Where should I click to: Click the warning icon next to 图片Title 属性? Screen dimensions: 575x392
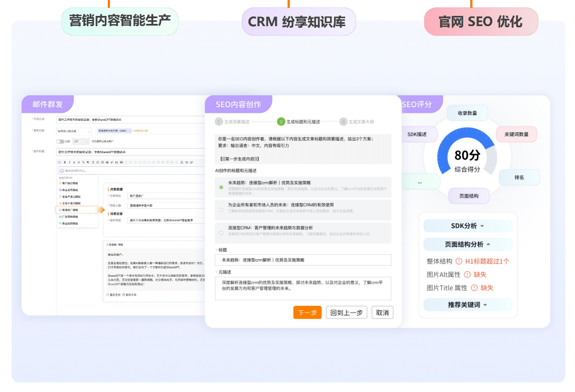coord(473,288)
